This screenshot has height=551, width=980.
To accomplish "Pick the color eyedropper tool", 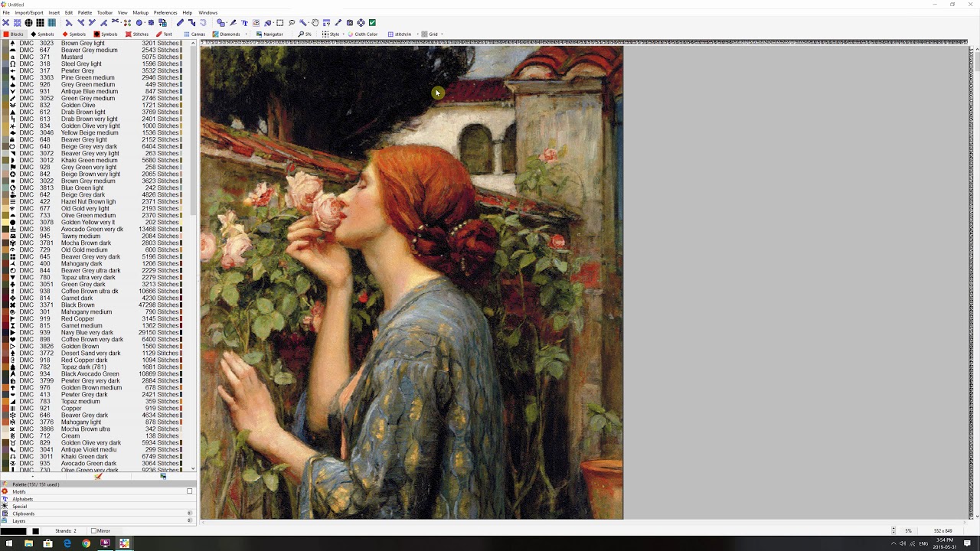I will pos(338,23).
